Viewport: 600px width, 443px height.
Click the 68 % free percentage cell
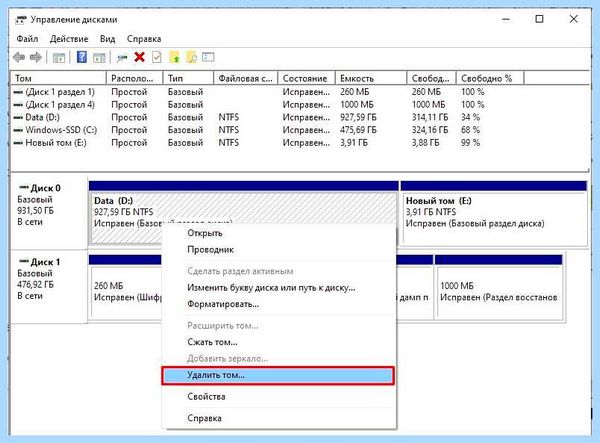(470, 130)
